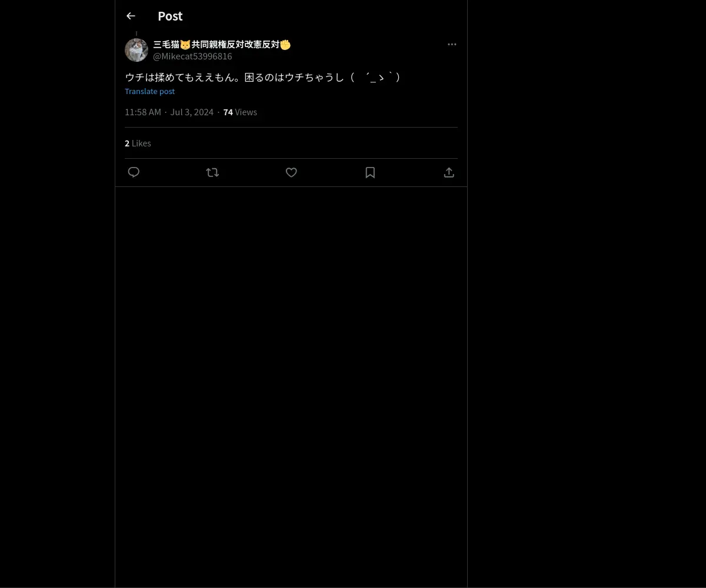This screenshot has height=588, width=706.
Task: Click the 11:58 AM timestamp
Action: (x=143, y=112)
